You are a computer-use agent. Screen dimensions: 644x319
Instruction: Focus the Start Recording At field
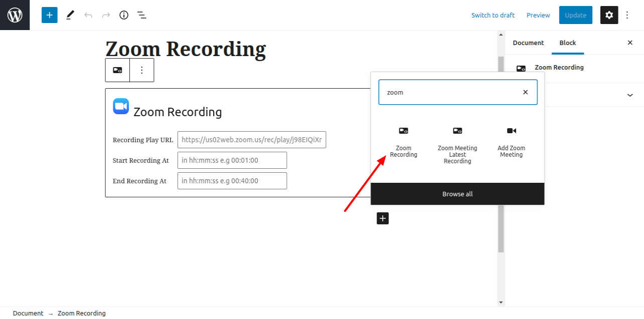pyautogui.click(x=232, y=160)
